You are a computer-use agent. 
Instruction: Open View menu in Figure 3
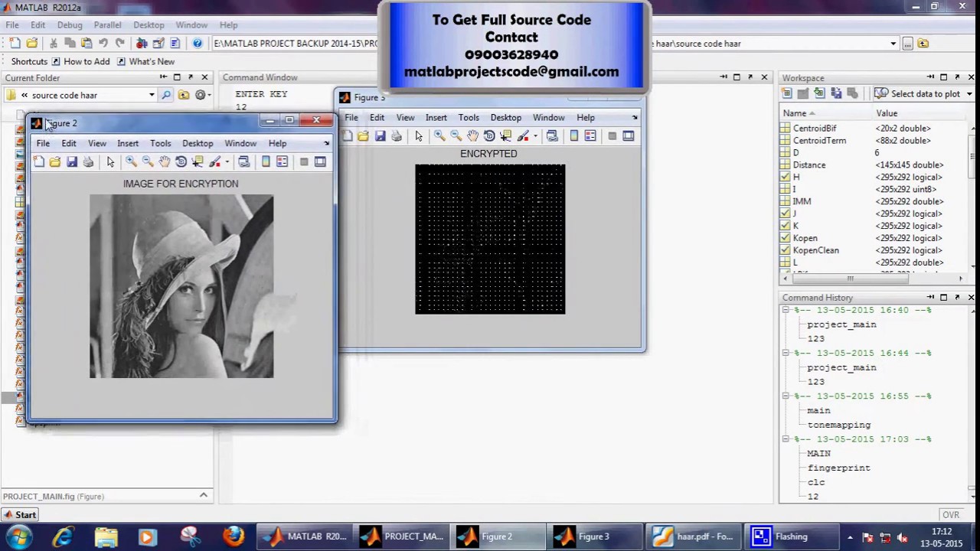click(x=405, y=118)
